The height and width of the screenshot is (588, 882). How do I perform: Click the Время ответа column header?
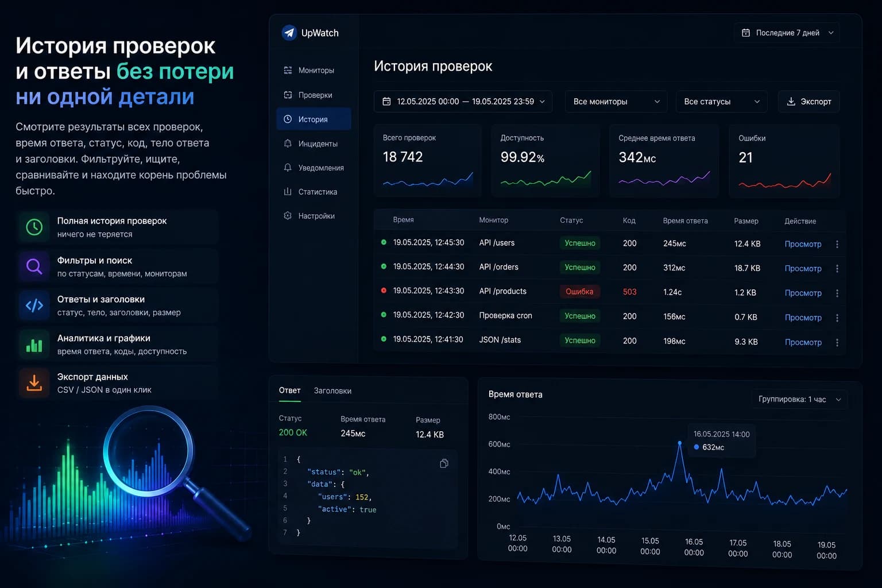[685, 220]
